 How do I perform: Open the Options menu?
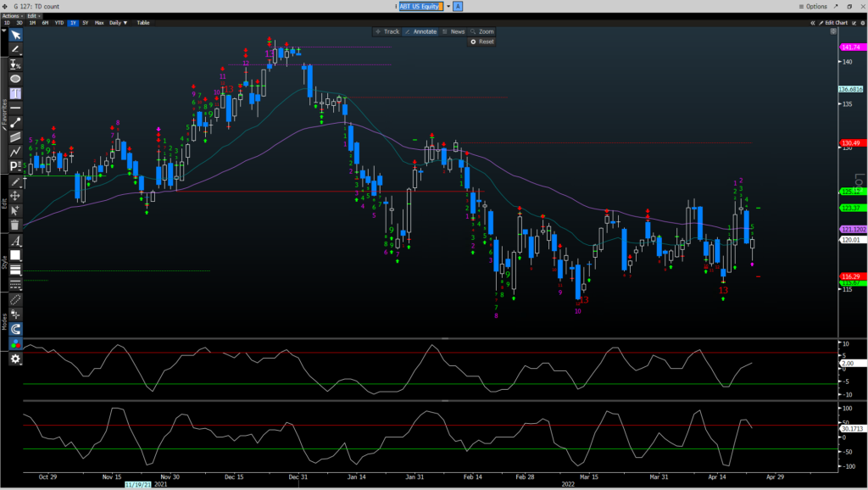(813, 6)
